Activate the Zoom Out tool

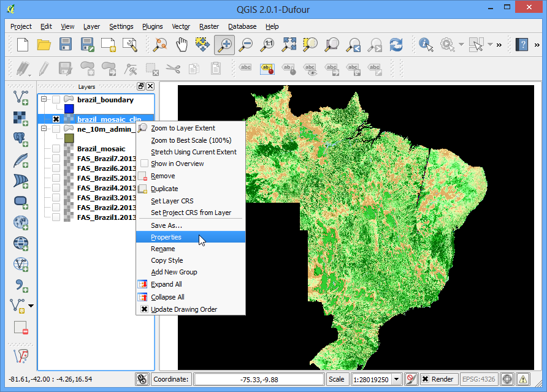pos(246,45)
